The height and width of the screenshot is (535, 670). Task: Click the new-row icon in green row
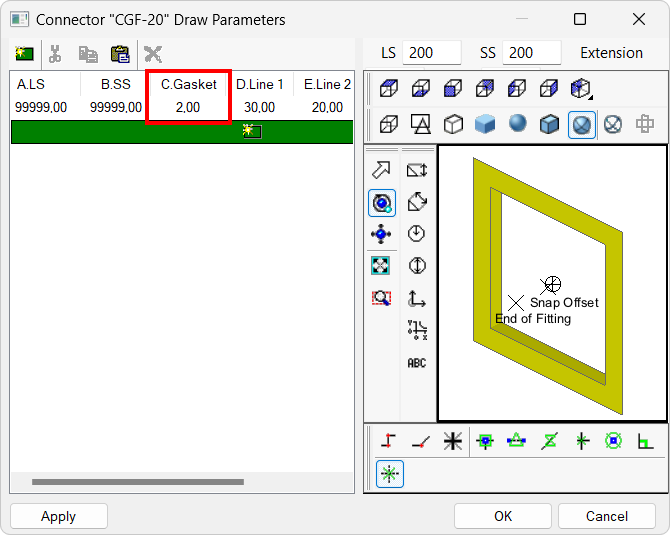tap(252, 131)
